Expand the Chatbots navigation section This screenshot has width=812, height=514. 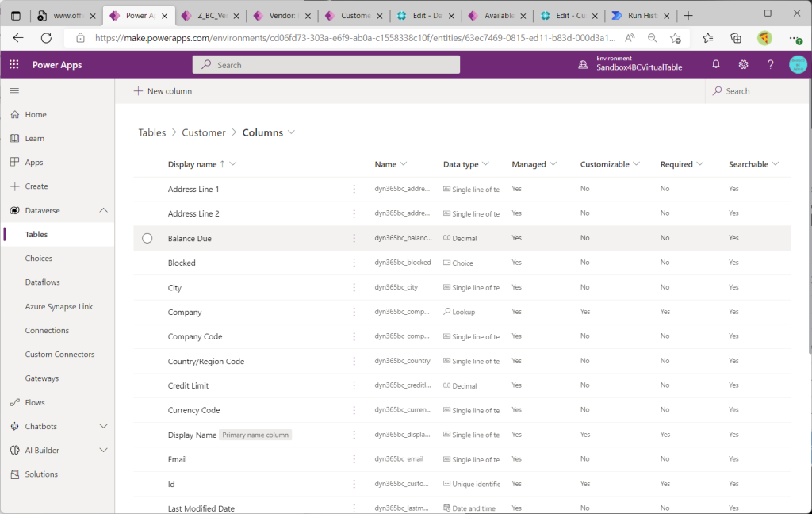click(x=104, y=427)
